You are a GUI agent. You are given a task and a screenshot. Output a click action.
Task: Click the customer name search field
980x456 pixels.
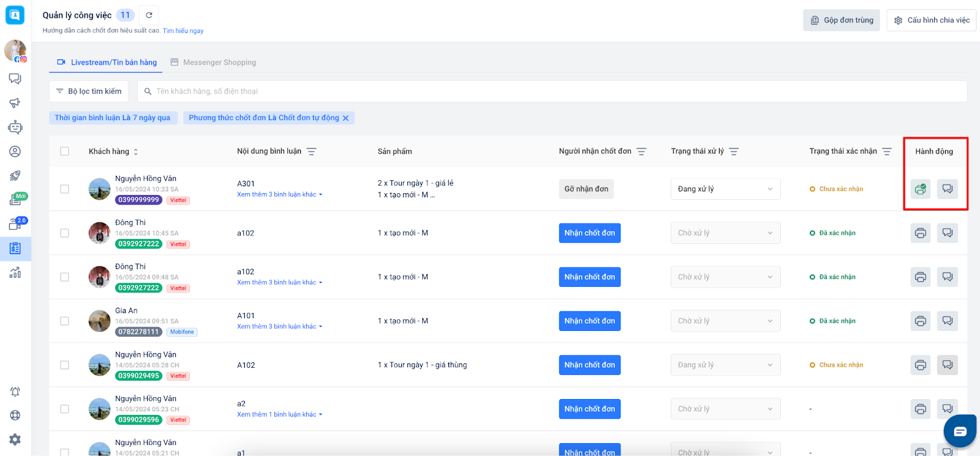pyautogui.click(x=551, y=91)
